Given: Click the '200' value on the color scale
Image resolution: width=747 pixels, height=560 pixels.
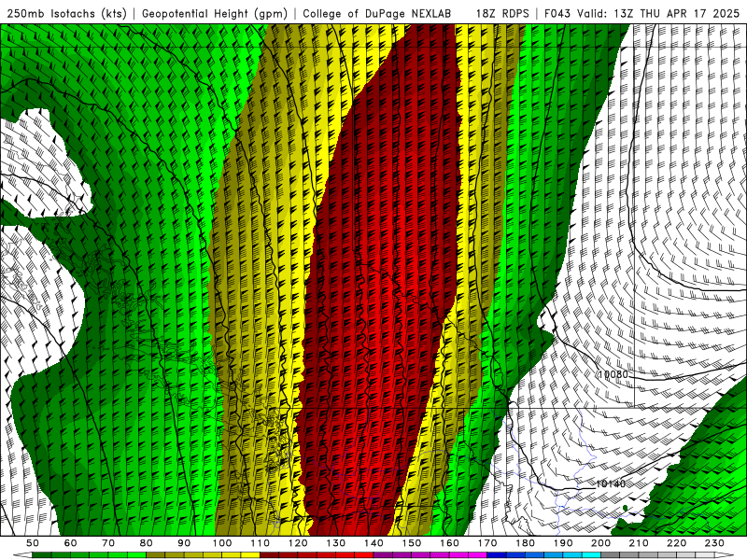Looking at the screenshot, I should point(601,543).
